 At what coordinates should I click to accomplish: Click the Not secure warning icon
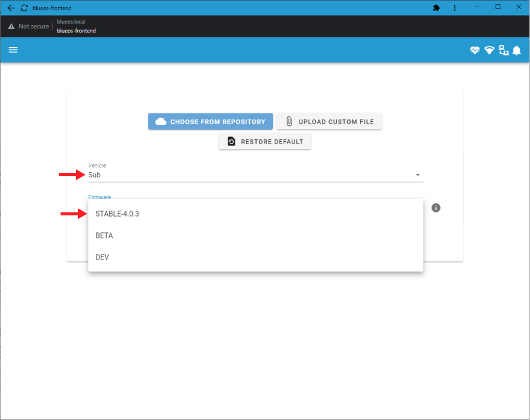(11, 27)
